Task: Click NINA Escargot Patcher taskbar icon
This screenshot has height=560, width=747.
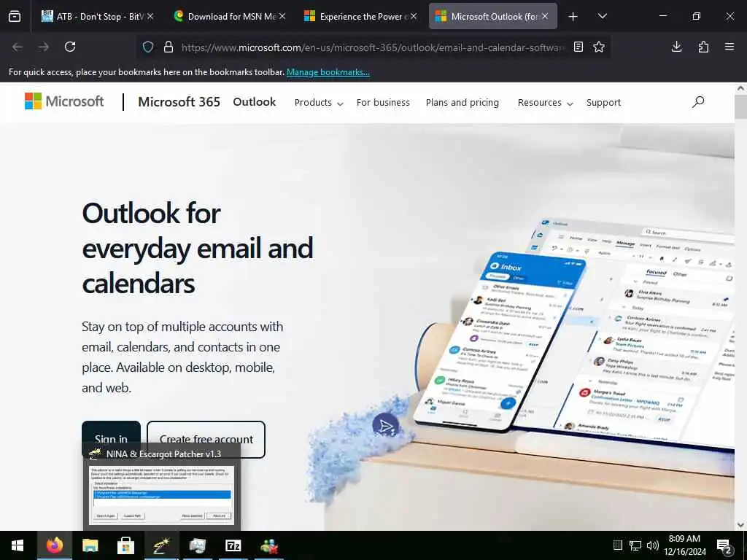Action: click(161, 545)
